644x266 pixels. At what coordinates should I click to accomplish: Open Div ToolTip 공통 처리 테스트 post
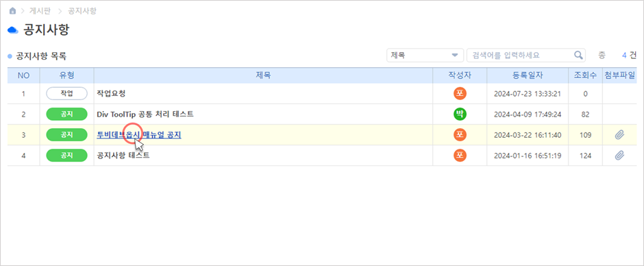pos(145,114)
